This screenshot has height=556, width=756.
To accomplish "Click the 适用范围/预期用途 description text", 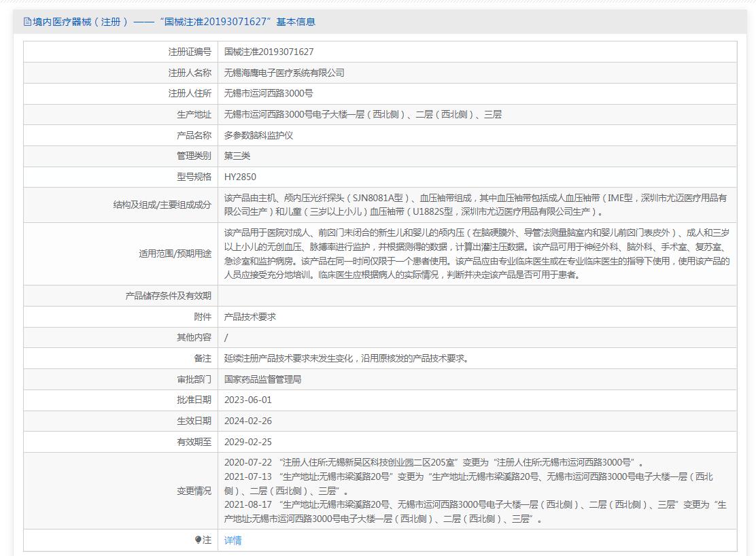I will pyautogui.click(x=476, y=254).
